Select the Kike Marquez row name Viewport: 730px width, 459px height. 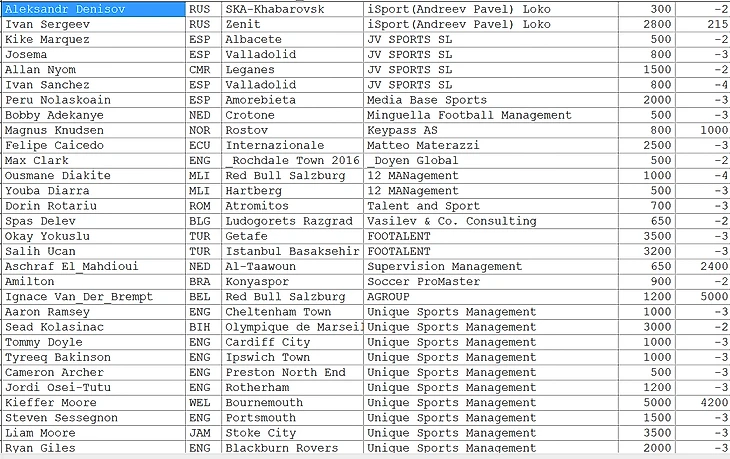(94, 40)
